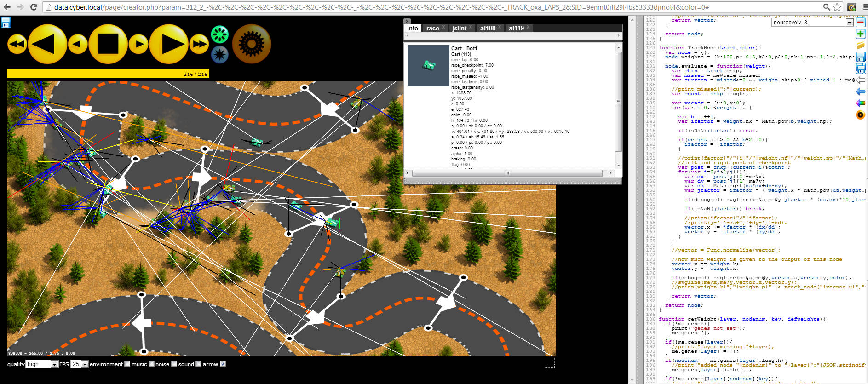This screenshot has width=868, height=384.
Task: Click the red minus remove icon
Action: pyautogui.click(x=860, y=23)
